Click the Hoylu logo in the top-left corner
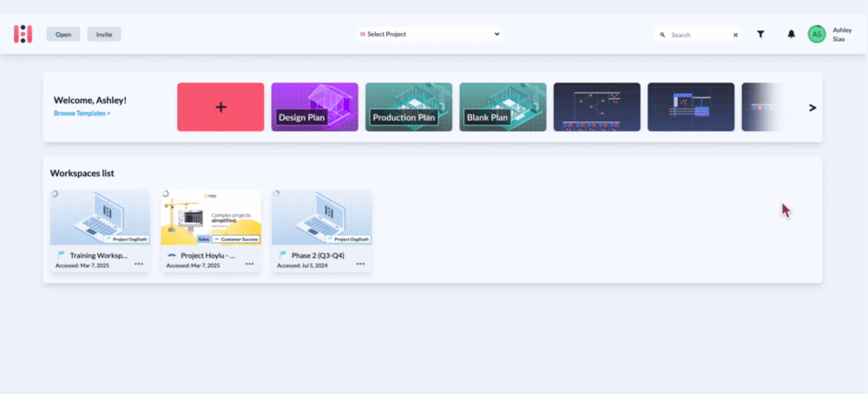The height and width of the screenshot is (394, 868). [x=23, y=35]
